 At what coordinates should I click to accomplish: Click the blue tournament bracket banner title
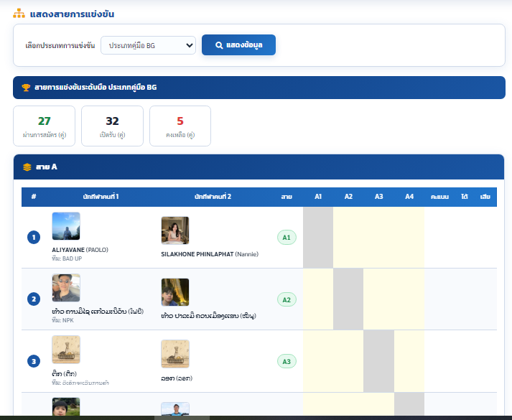coord(96,88)
